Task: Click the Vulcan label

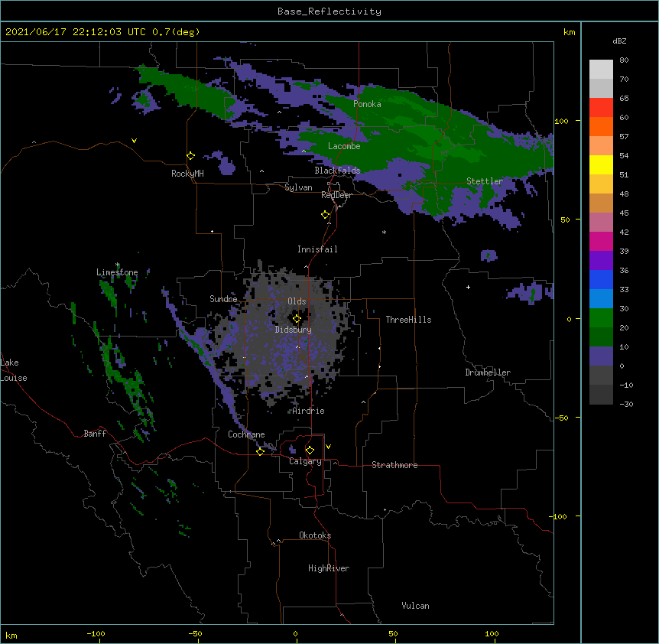Action: tap(415, 606)
